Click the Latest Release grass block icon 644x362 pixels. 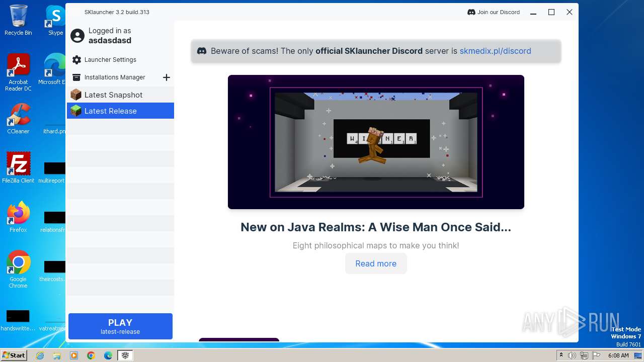point(76,111)
